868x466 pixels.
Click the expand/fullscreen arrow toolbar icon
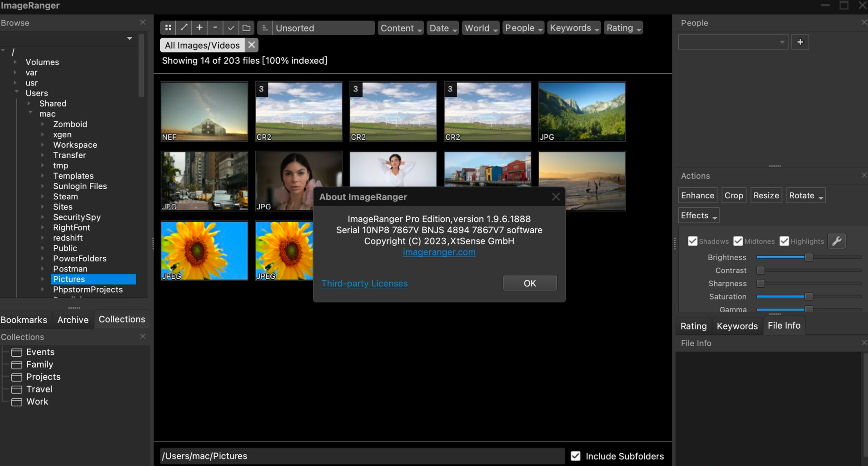[184, 28]
